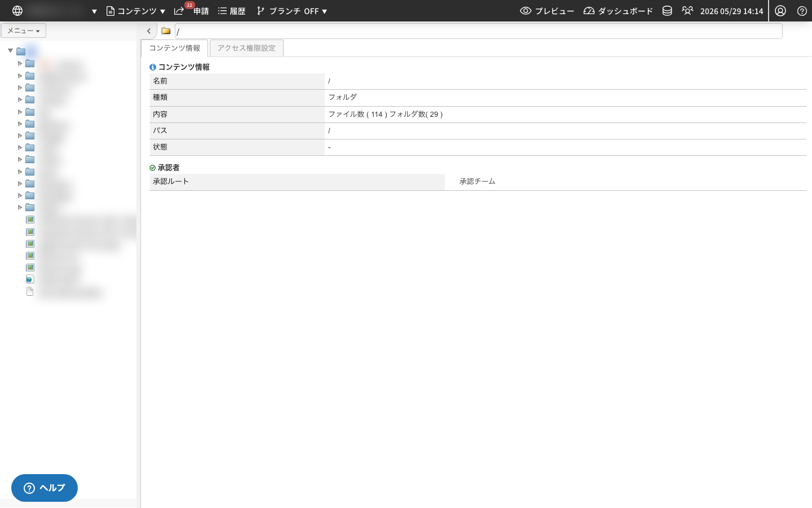
Task: Click the blue ヘルプ button
Action: click(x=45, y=488)
